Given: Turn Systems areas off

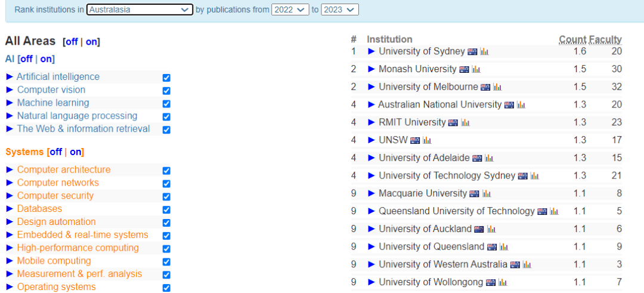Looking at the screenshot, I should pyautogui.click(x=56, y=152).
